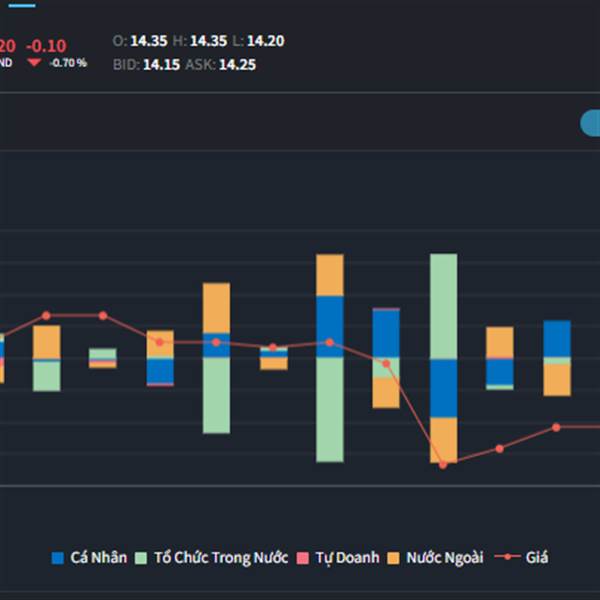Click the blue switch at chart's right edge
Image resolution: width=600 pixels, height=600 pixels.
point(590,123)
